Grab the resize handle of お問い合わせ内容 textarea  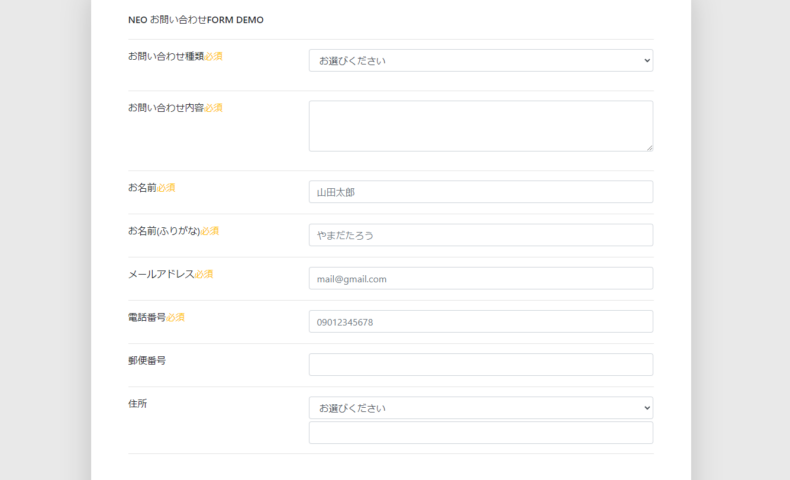coord(649,148)
